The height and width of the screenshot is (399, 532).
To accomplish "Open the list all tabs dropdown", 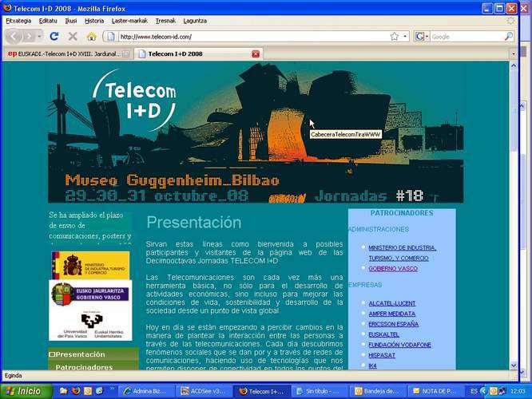I will click(x=513, y=54).
